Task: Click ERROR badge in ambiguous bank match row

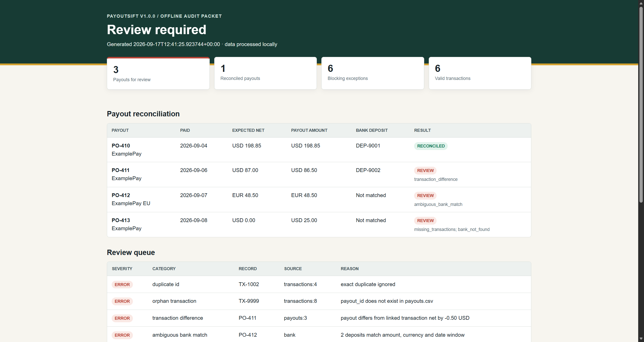Action: click(122, 335)
